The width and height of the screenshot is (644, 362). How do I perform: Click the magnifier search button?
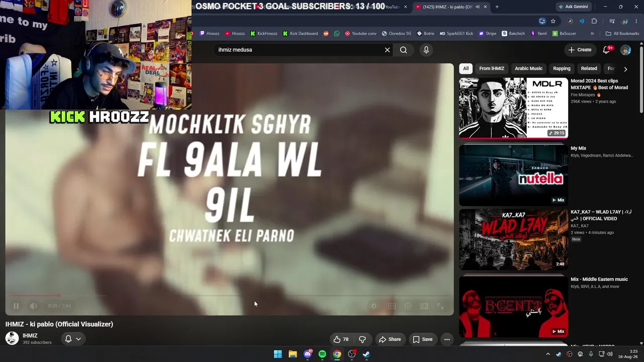click(404, 50)
